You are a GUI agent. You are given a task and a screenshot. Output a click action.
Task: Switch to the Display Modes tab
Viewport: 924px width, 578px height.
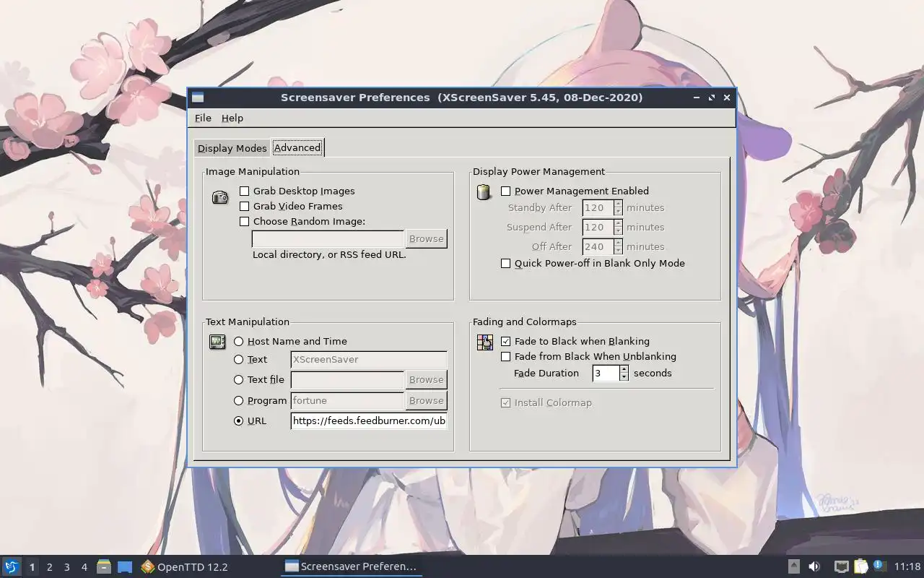(232, 148)
